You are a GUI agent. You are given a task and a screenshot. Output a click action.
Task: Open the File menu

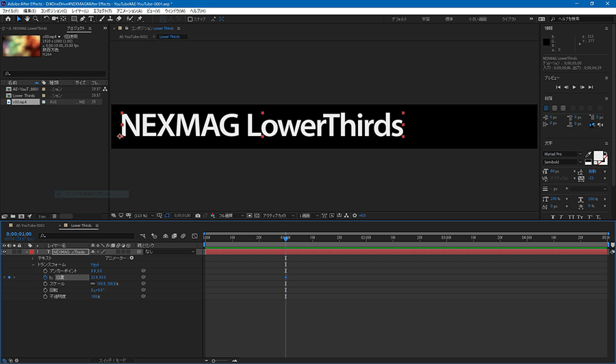10,11
